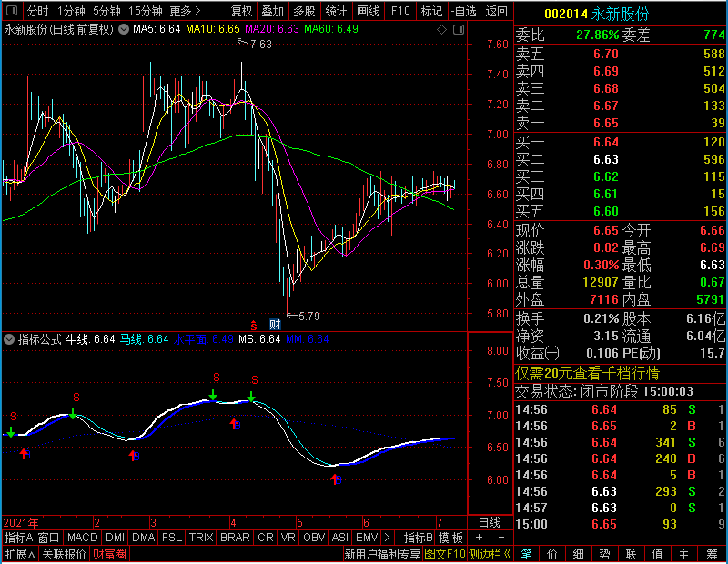The height and width of the screenshot is (564, 728).
Task: Click the 7.63 high price marker
Action: (x=260, y=44)
